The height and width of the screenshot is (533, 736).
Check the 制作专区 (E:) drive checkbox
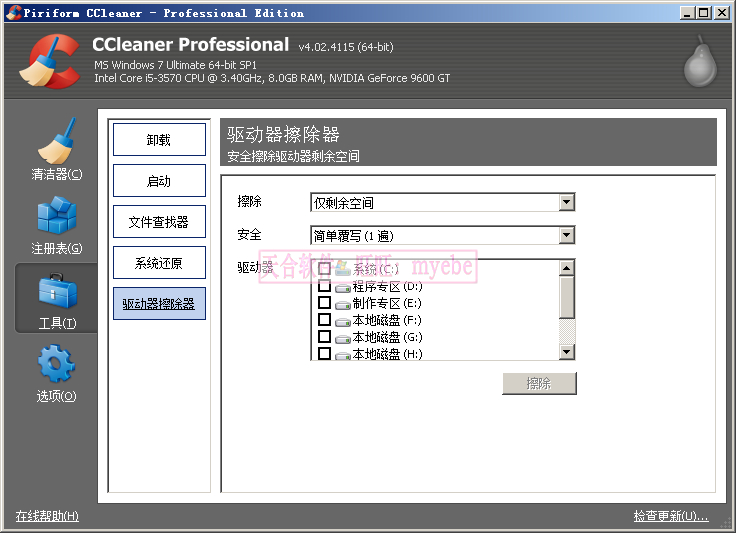(x=324, y=303)
